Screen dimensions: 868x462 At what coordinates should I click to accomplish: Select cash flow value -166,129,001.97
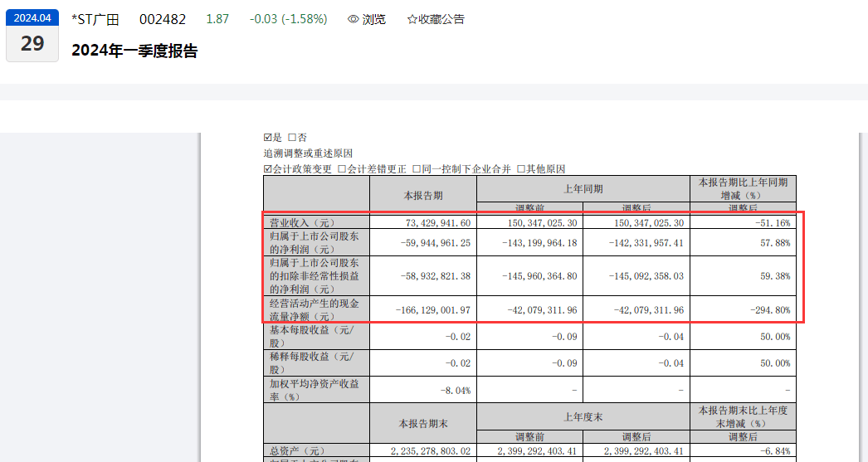[x=433, y=310]
